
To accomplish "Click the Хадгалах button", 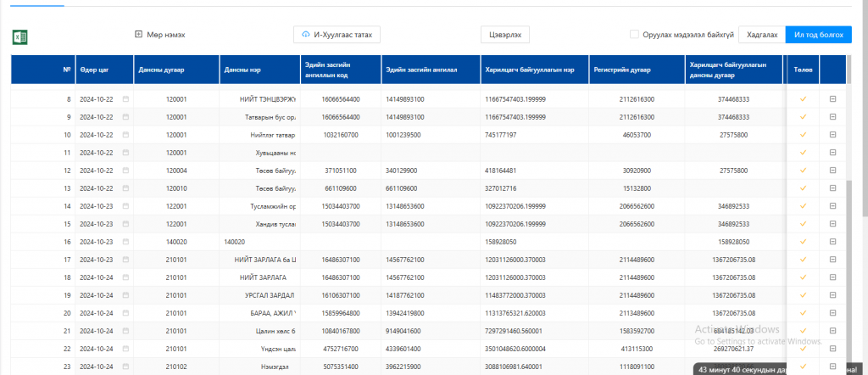I will pos(762,34).
